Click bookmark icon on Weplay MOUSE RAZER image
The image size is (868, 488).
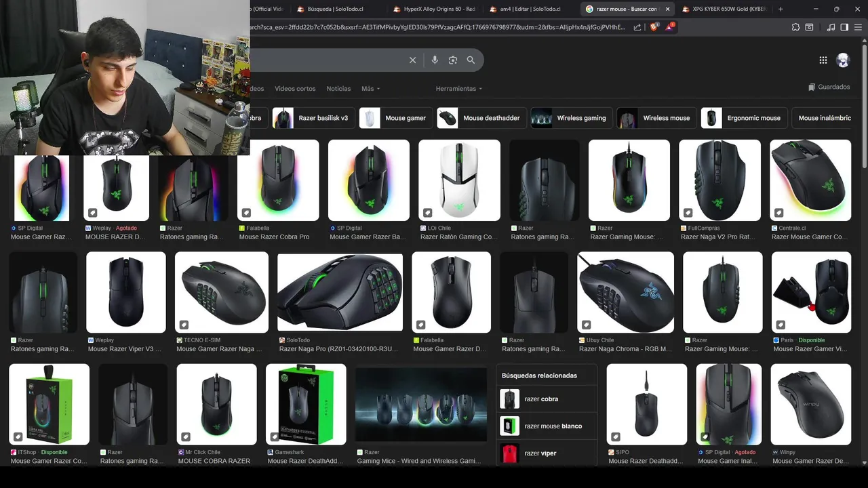click(93, 212)
